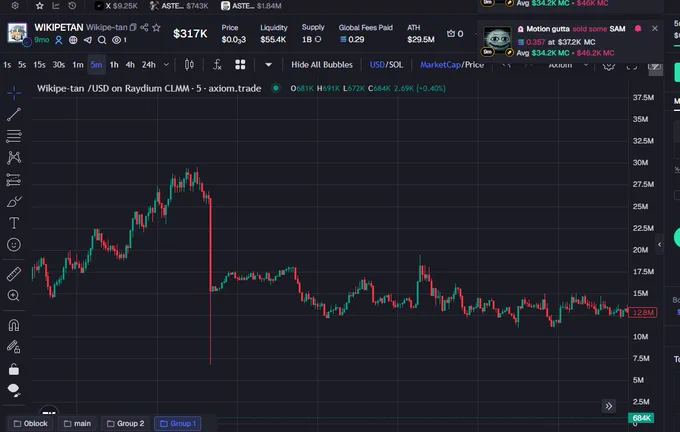Select the trend line drawing tool
680x432 pixels.
tap(14, 115)
